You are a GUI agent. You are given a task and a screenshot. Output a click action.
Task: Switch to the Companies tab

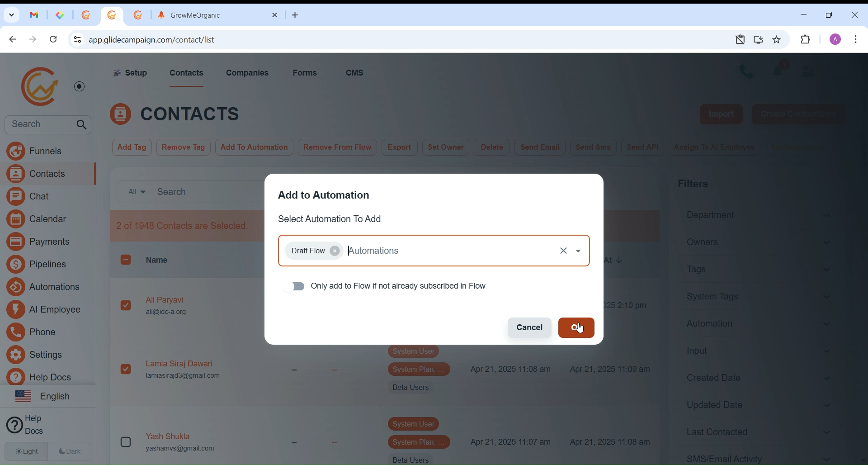[248, 73]
